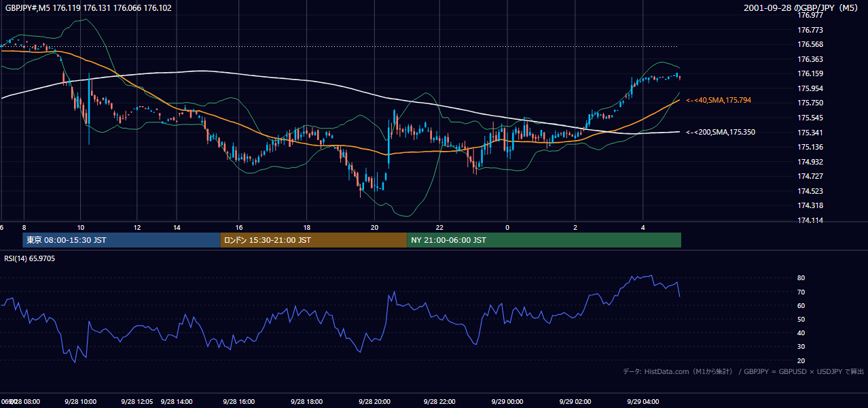Click RSI axis level 50
Screen dimensions: 868x408
(x=801, y=319)
